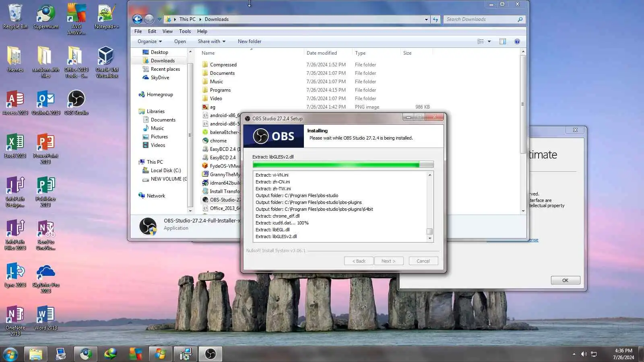Open the Edit menu in Explorer
The height and width of the screenshot is (362, 644).
click(x=152, y=31)
